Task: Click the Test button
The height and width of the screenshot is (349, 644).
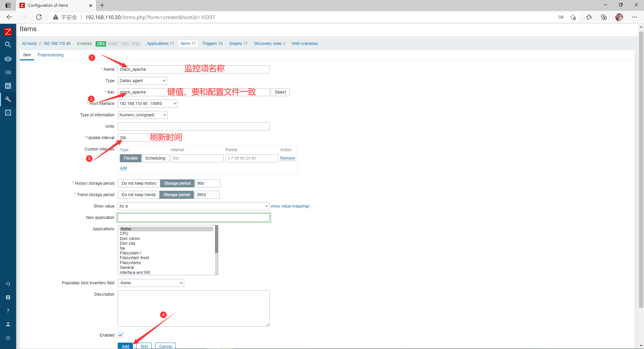Action: coord(144,346)
